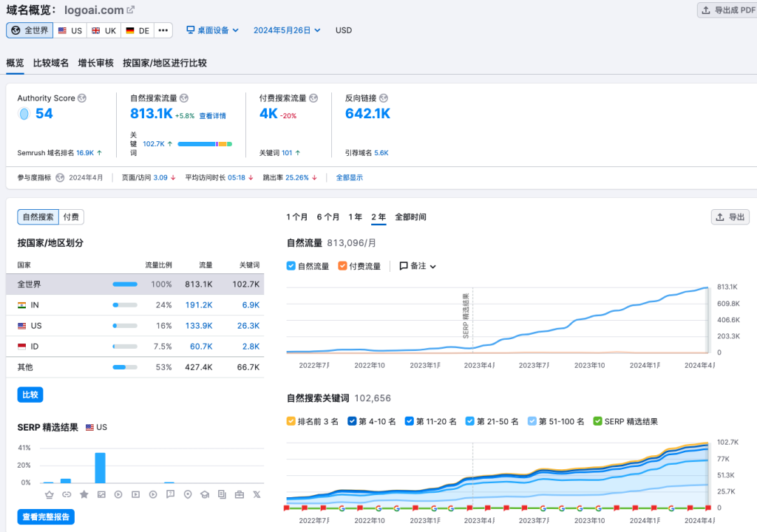The height and width of the screenshot is (532, 757).
Task: Click the 全部显示 link
Action: [x=349, y=177]
